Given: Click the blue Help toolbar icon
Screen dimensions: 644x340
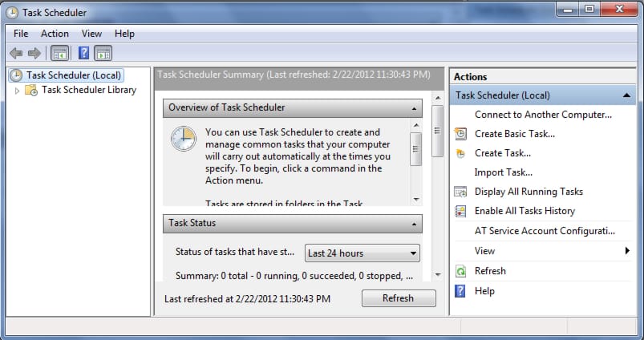Looking at the screenshot, I should click(83, 54).
